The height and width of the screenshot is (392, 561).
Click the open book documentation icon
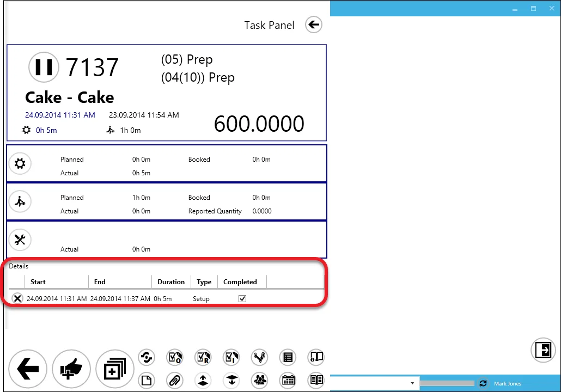316,380
